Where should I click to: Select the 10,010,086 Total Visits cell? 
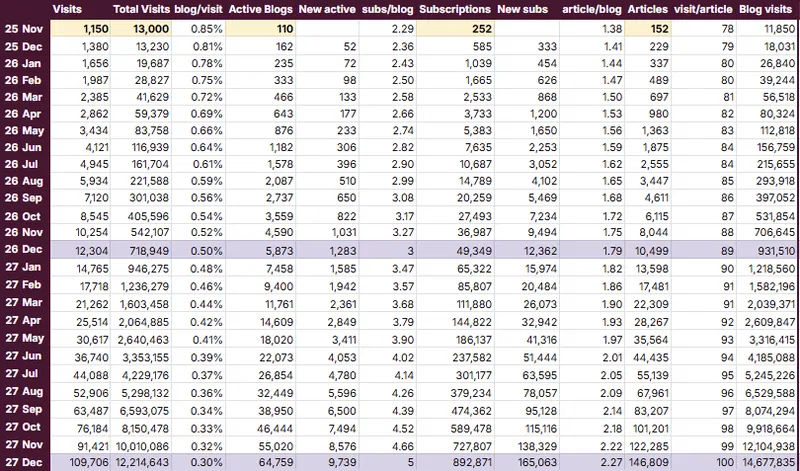click(x=141, y=447)
